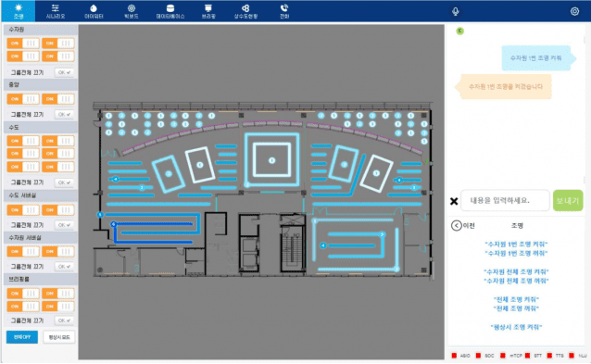
Task: Click the green 보내기 send button
Action: 568,200
